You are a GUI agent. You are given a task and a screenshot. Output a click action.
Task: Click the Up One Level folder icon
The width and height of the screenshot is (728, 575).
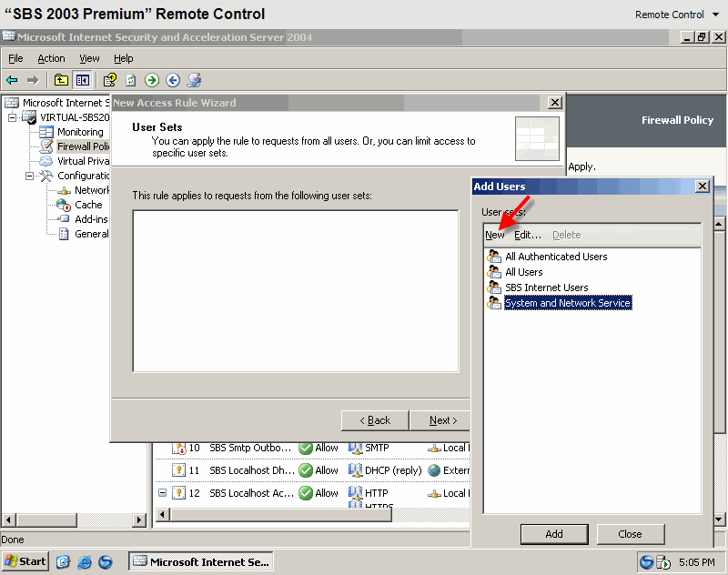click(61, 80)
